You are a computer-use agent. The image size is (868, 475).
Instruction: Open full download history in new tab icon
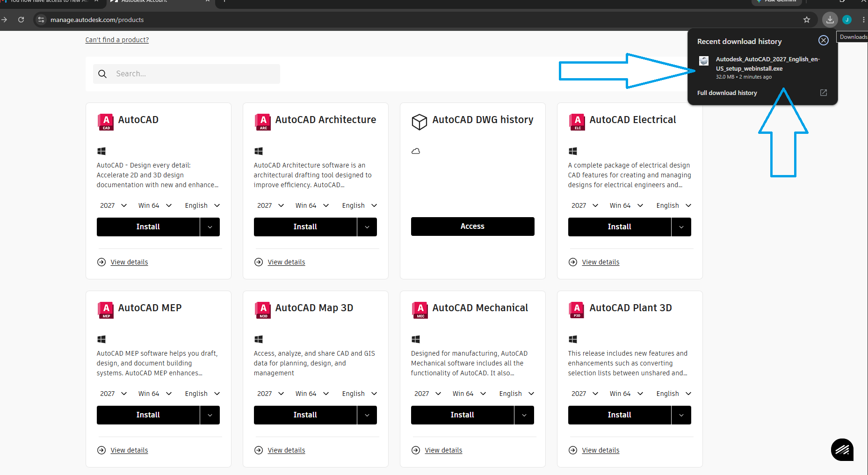[824, 93]
